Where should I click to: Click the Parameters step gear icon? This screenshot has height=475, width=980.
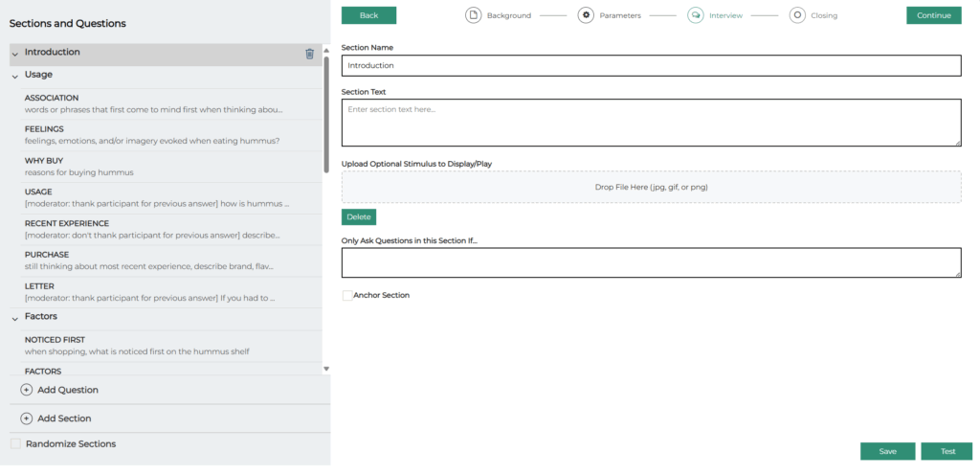586,15
